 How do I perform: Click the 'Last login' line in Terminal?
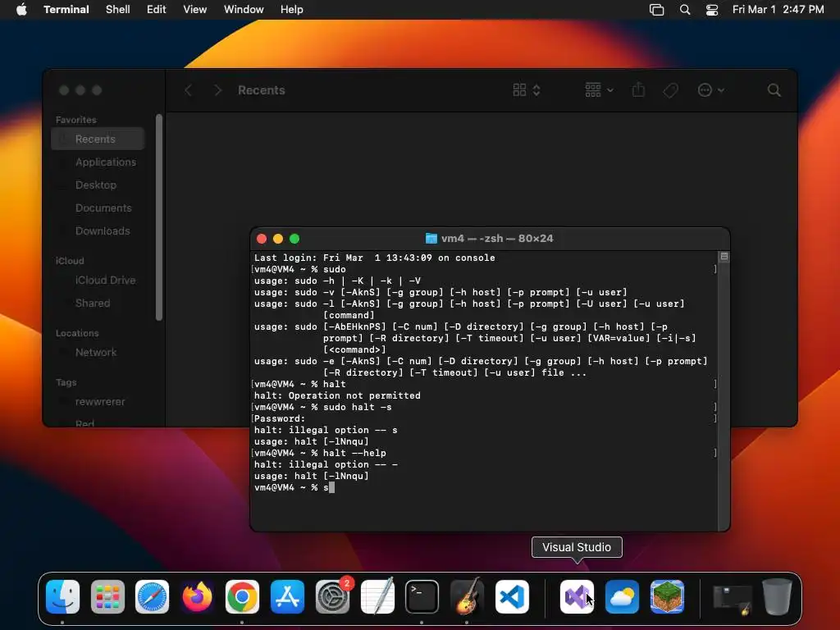374,258
